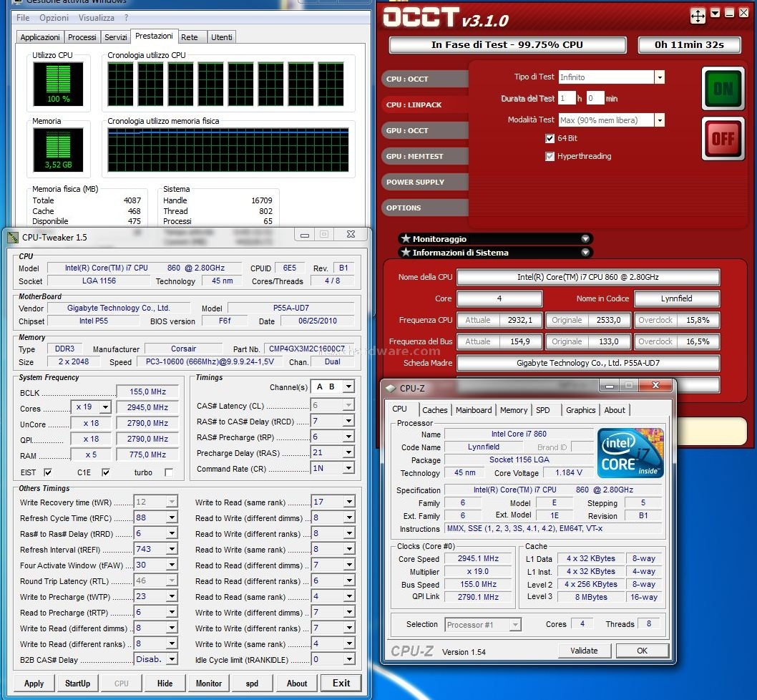This screenshot has width=757, height=700.
Task: Click the spd button in CPU-Tweaker
Action: [252, 683]
